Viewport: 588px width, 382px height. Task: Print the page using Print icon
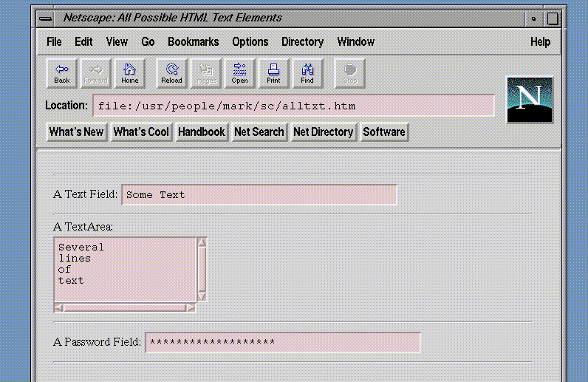273,73
